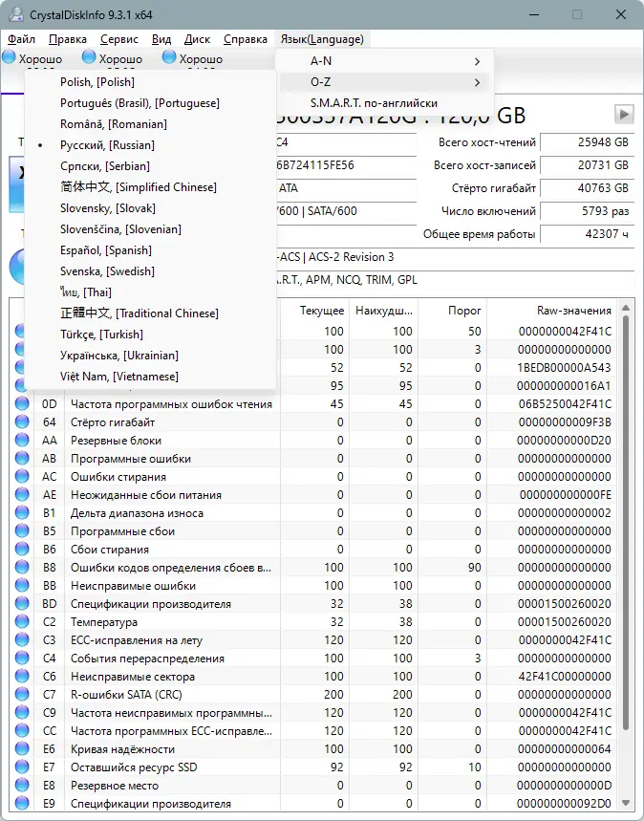This screenshot has width=644, height=821.
Task: Click status icon of События перераспределения row
Action: [22, 659]
